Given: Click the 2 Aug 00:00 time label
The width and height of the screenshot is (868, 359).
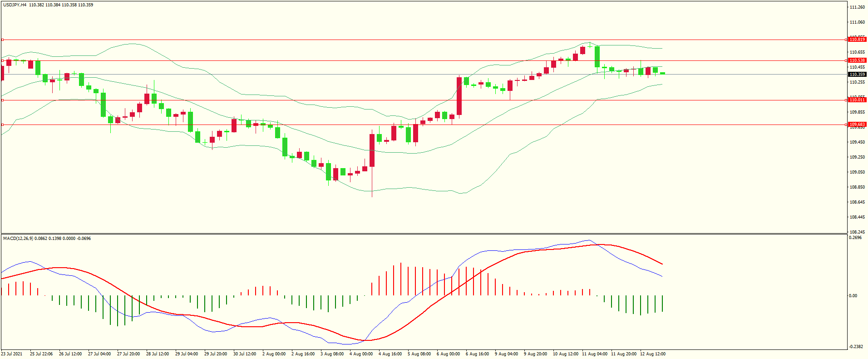Looking at the screenshot, I should [x=274, y=354].
